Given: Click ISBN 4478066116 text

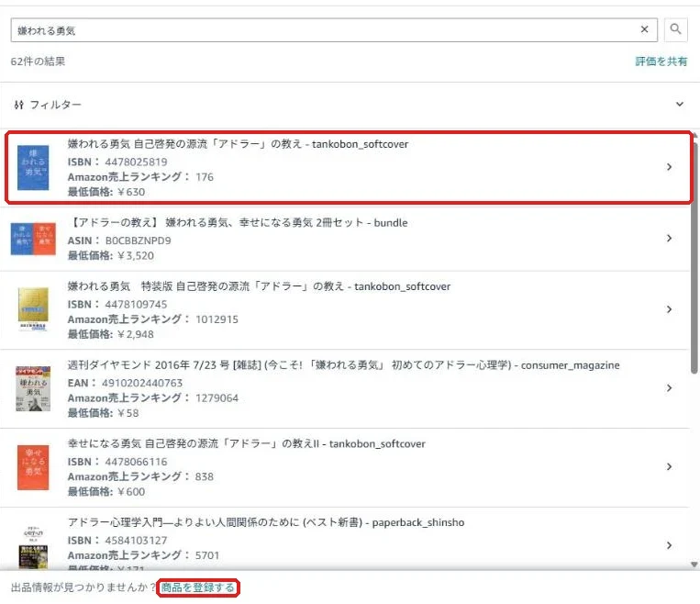Looking at the screenshot, I should coord(117,462).
